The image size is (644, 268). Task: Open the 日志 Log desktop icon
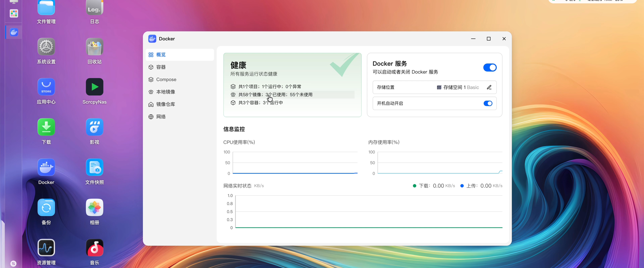(x=95, y=8)
